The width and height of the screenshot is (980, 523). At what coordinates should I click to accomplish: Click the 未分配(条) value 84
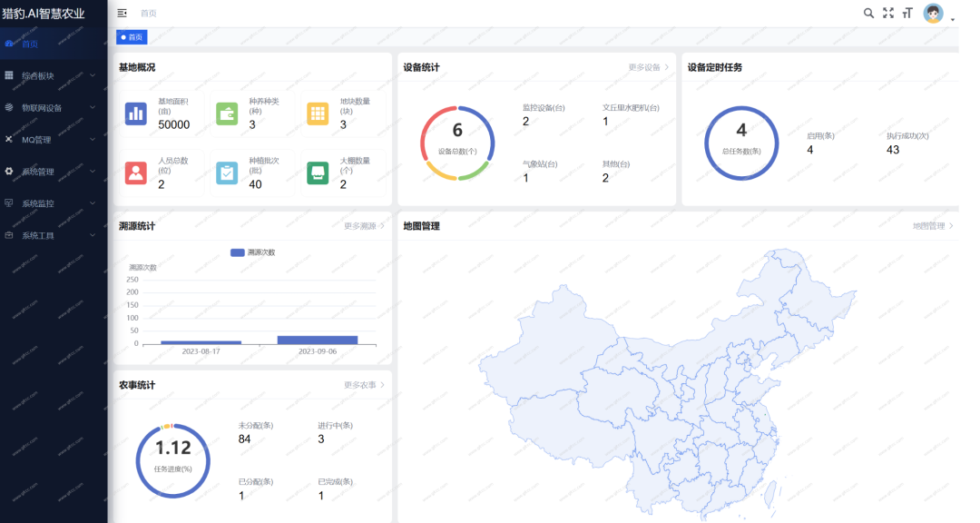[244, 439]
